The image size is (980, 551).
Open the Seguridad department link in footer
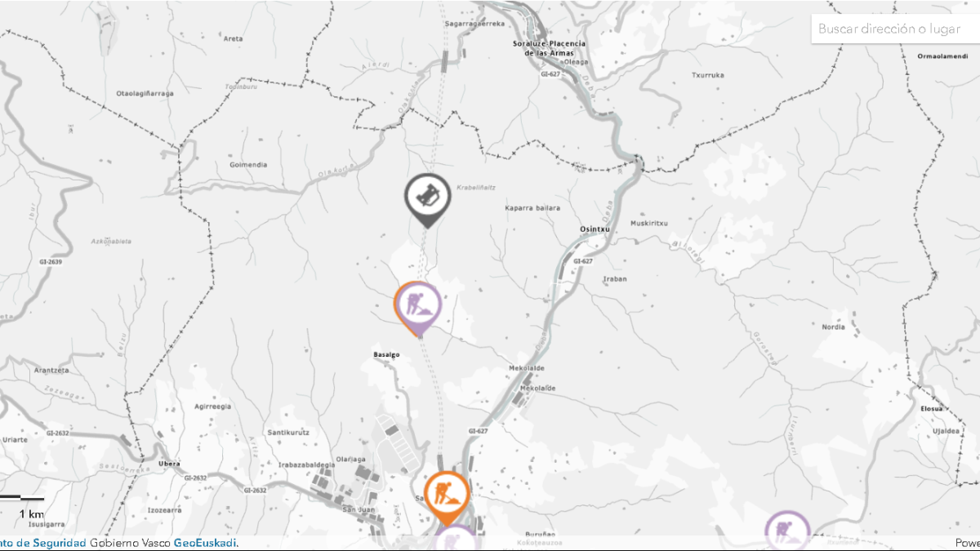coord(42,543)
